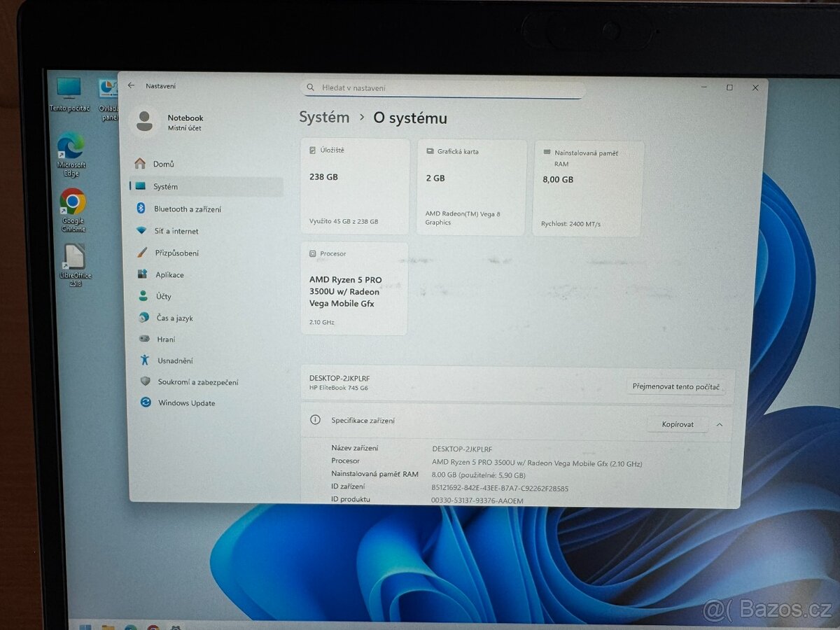Click the Hledat v nastavení search box
The width and height of the screenshot is (840, 630).
click(441, 87)
